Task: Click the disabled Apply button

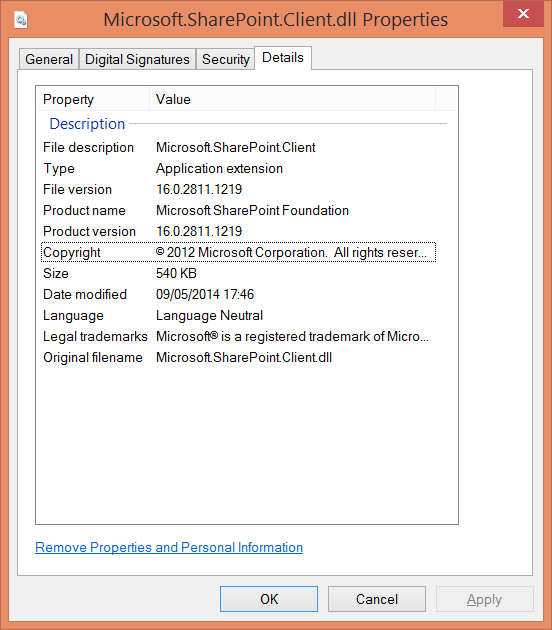Action: click(x=485, y=599)
